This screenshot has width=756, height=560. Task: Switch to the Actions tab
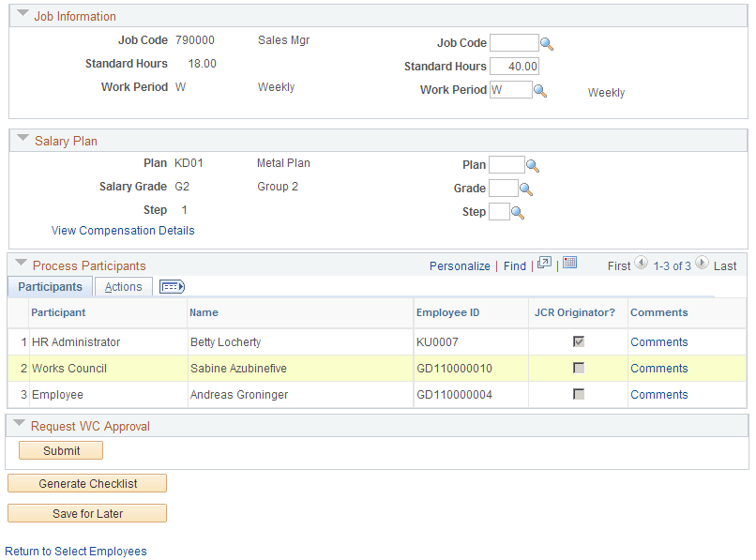pos(123,286)
